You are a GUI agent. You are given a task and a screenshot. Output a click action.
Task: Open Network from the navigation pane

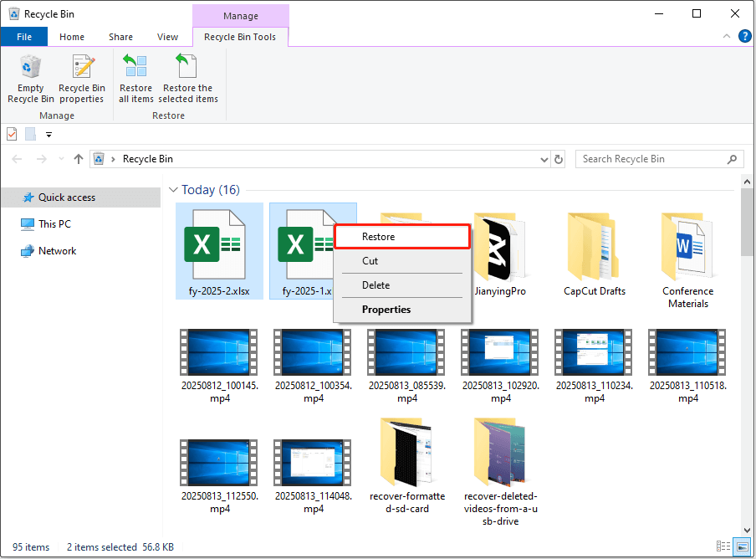[x=55, y=250]
